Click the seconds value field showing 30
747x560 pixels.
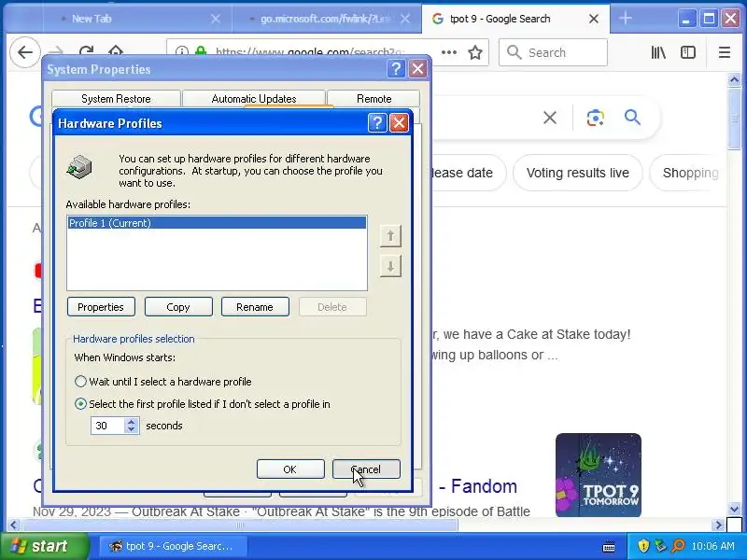(x=107, y=426)
